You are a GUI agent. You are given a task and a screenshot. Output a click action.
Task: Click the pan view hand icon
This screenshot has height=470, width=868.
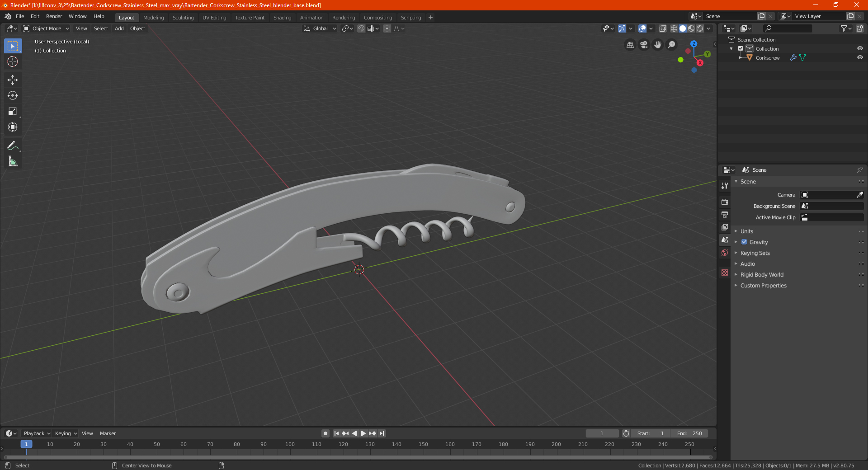click(x=658, y=45)
